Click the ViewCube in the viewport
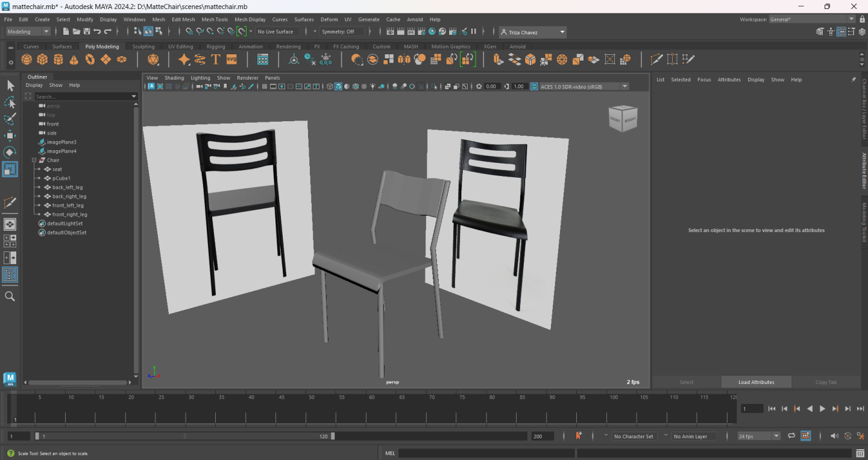 point(623,118)
